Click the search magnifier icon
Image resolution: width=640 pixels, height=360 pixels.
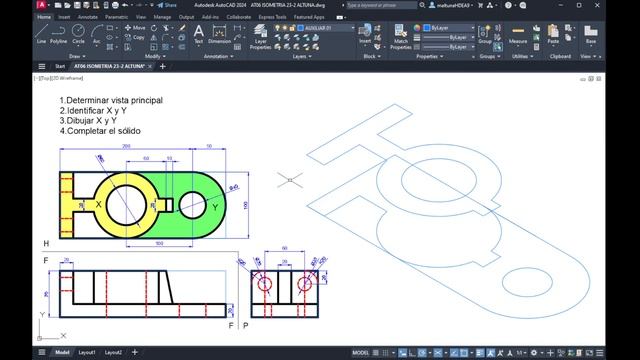[422, 5]
